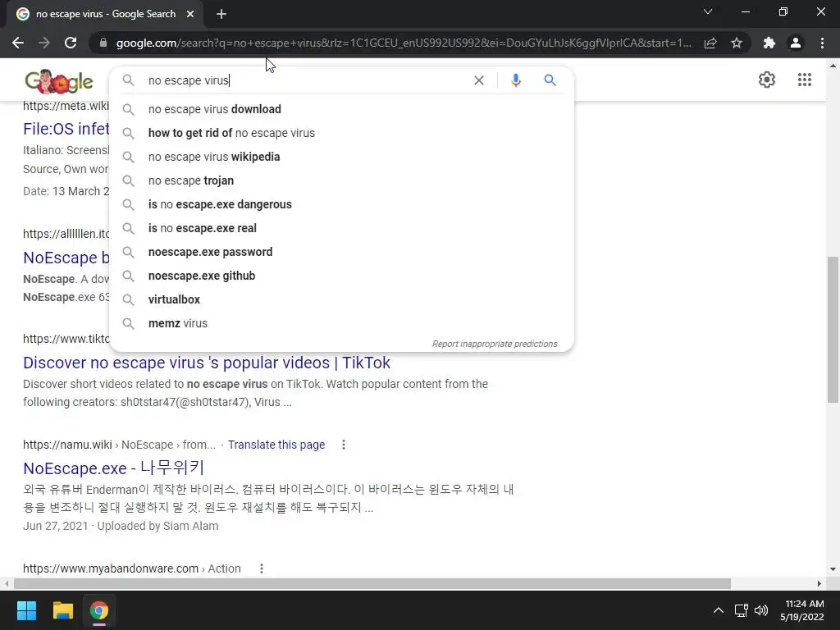Choose 'noescape.exe github' suggestion
The image size is (840, 630).
(x=341, y=276)
